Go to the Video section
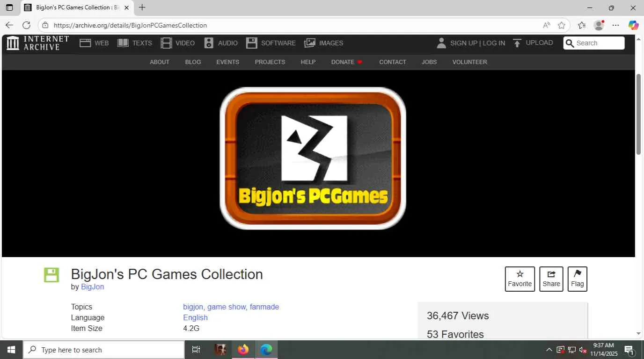 point(178,43)
